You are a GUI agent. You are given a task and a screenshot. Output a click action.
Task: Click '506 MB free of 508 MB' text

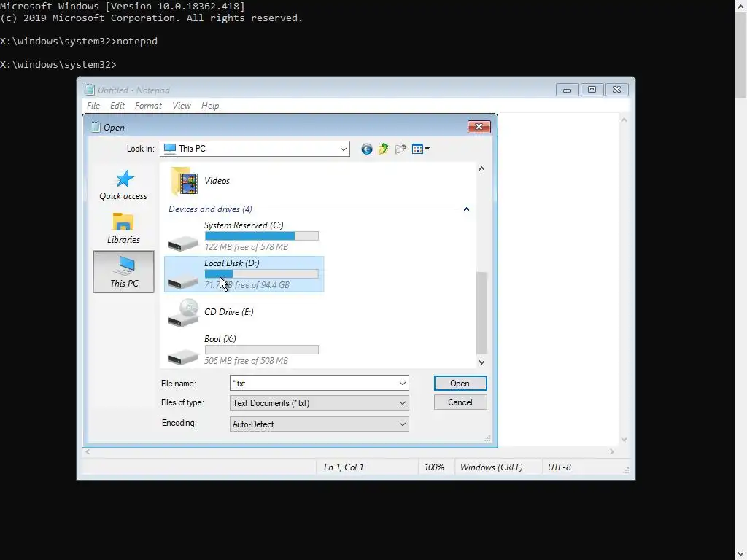pos(247,361)
